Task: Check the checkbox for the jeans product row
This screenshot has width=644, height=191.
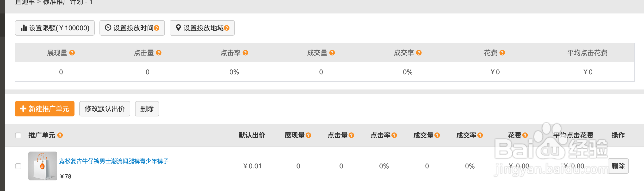Action: pos(18,166)
